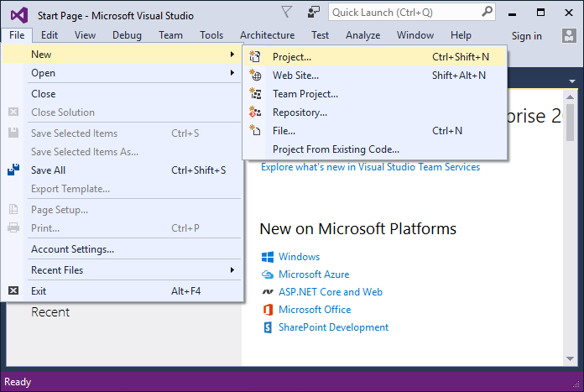Select Web Site... submenu entry
584x392 pixels.
click(375, 76)
